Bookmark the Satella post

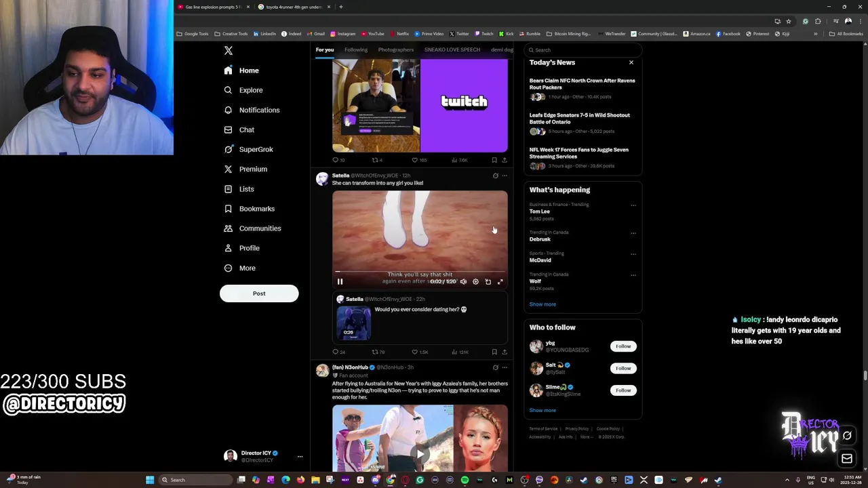click(494, 352)
